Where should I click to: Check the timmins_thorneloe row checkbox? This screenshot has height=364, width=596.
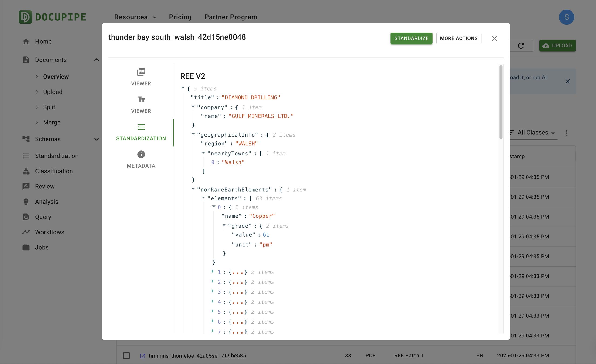[126, 356]
